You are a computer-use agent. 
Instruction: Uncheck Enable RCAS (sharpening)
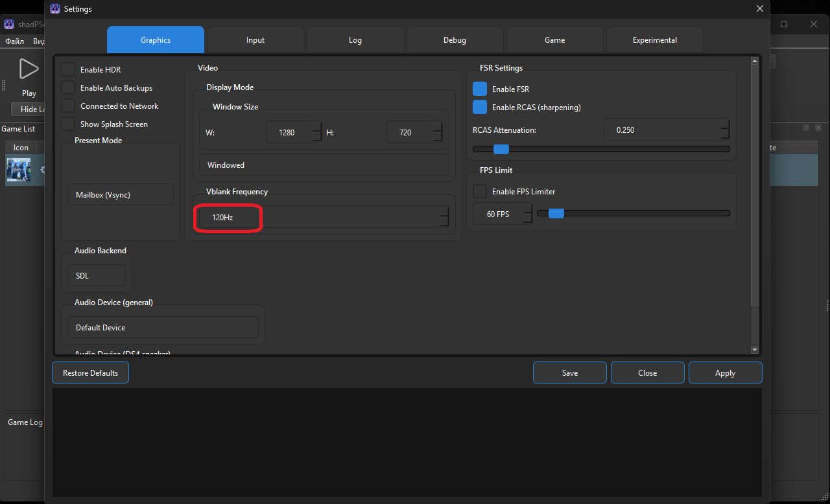click(480, 107)
